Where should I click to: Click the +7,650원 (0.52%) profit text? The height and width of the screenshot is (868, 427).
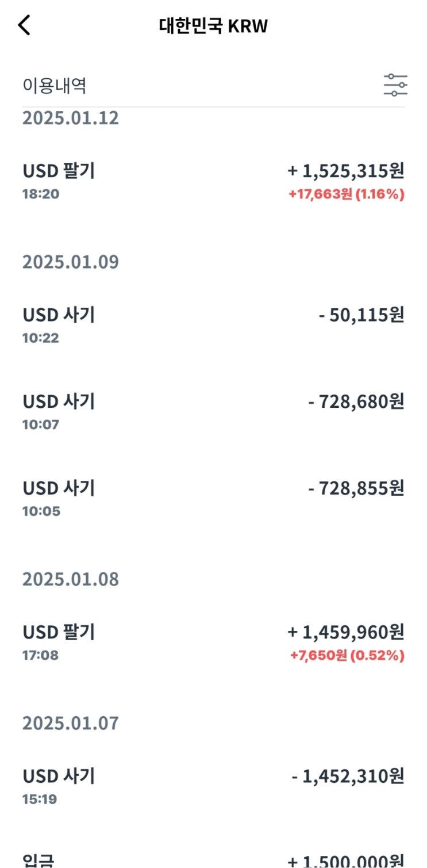(346, 655)
